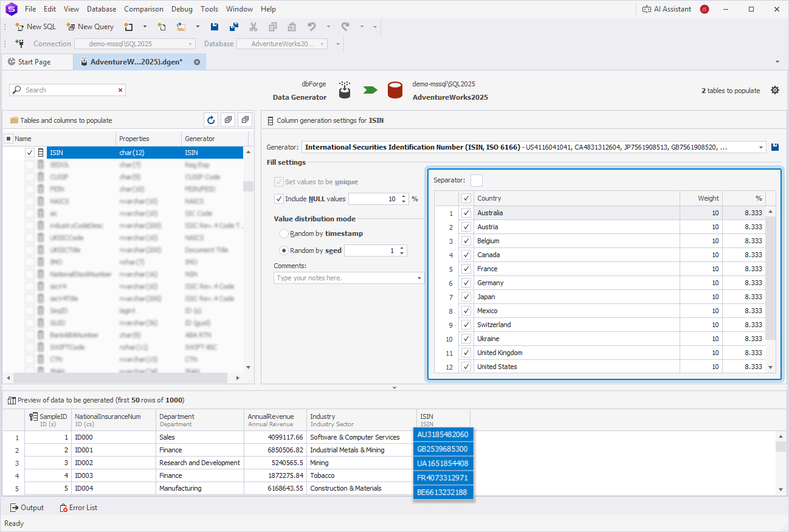Click the Open file folder icon
The width and height of the screenshot is (789, 532).
pyautogui.click(x=181, y=27)
